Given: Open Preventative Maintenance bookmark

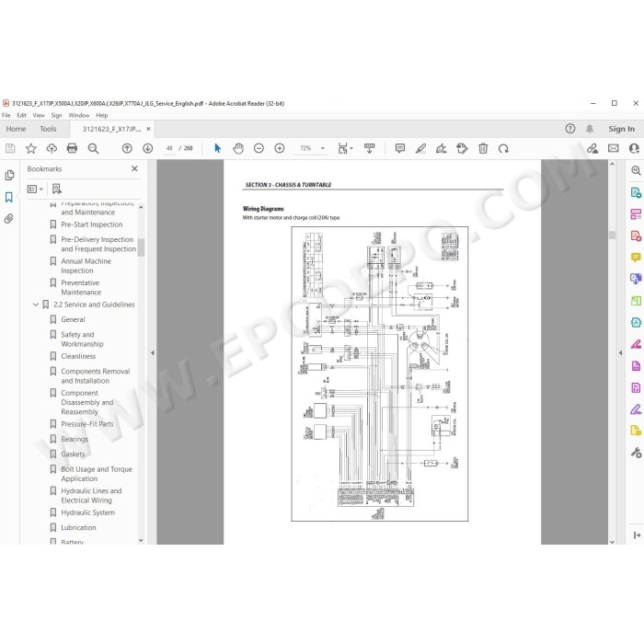Looking at the screenshot, I should (x=81, y=287).
